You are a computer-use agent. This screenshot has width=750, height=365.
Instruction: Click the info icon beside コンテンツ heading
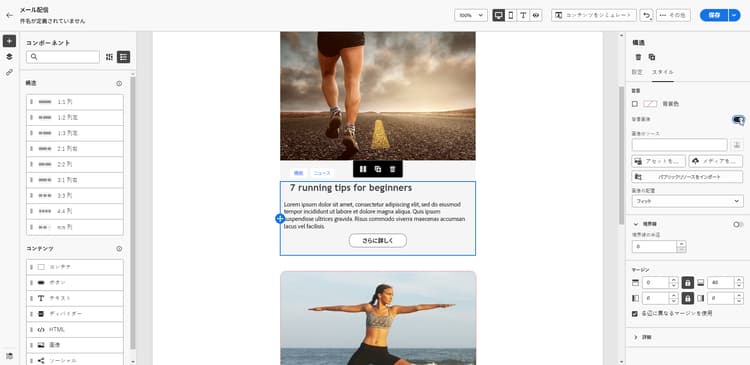(x=119, y=249)
